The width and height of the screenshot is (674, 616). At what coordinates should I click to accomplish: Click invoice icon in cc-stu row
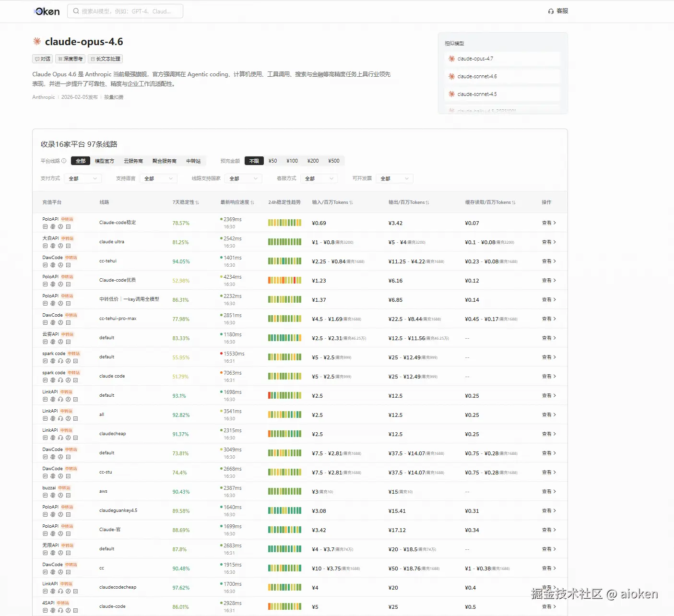68,476
